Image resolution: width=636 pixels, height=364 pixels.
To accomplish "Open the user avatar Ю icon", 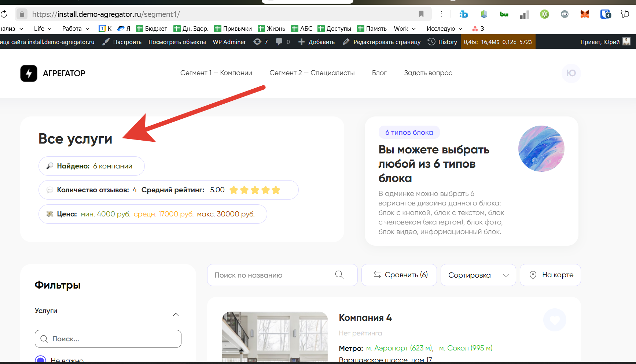I will pyautogui.click(x=571, y=73).
